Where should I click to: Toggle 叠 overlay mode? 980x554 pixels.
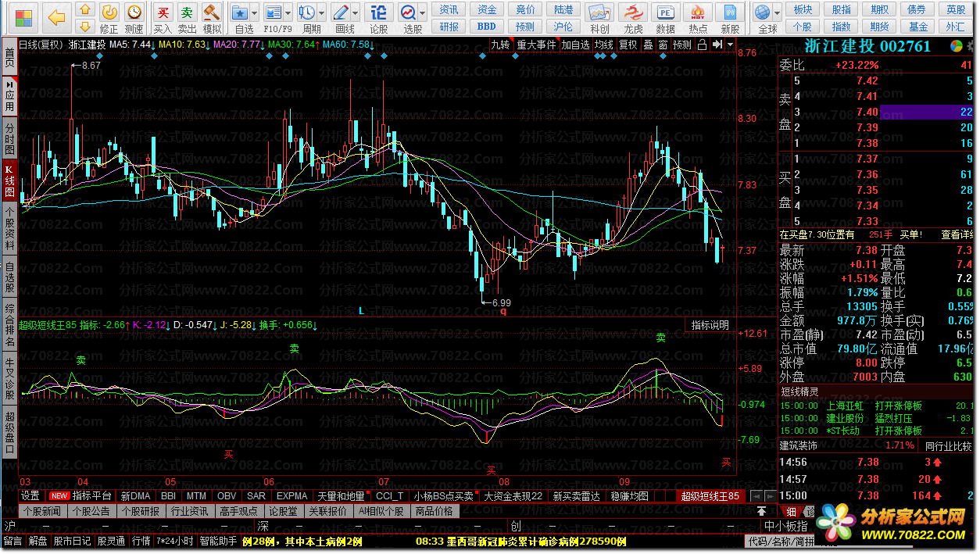pyautogui.click(x=648, y=45)
